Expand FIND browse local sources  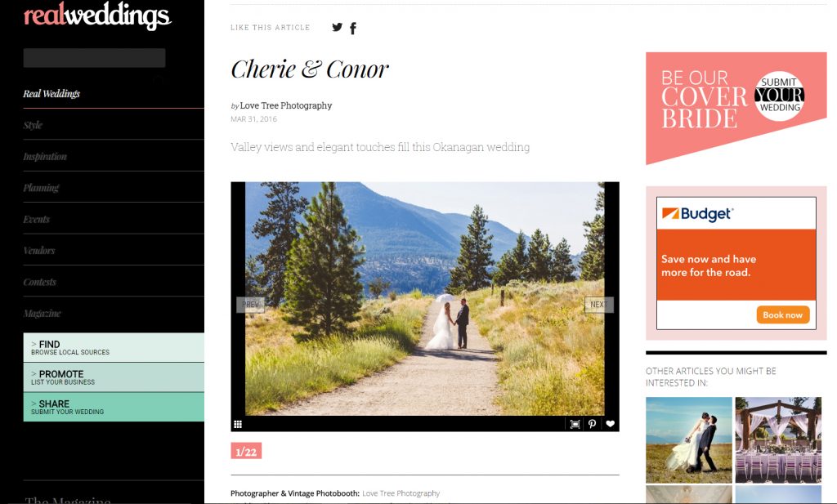pos(114,348)
